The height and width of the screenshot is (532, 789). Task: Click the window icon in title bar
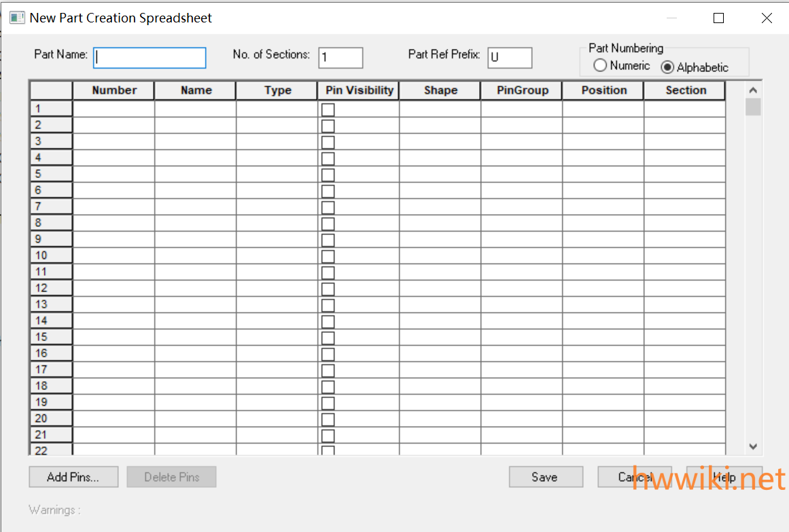pos(17,18)
